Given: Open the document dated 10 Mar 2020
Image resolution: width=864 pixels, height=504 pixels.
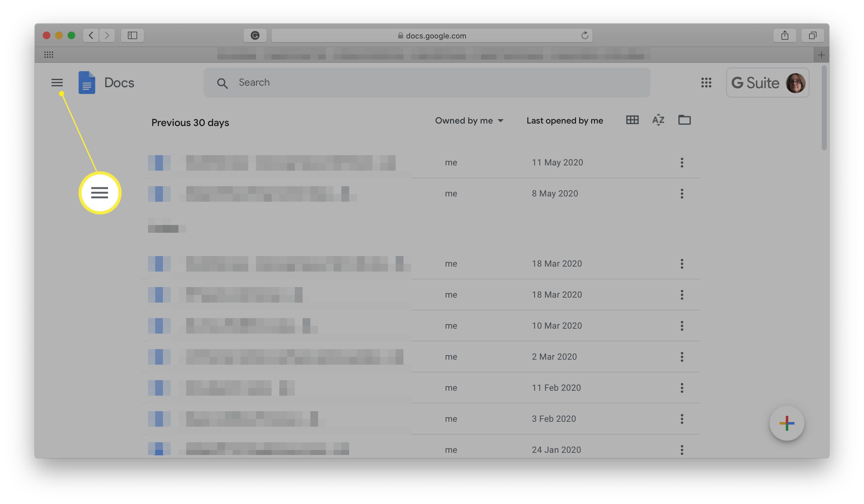Looking at the screenshot, I should tap(421, 326).
